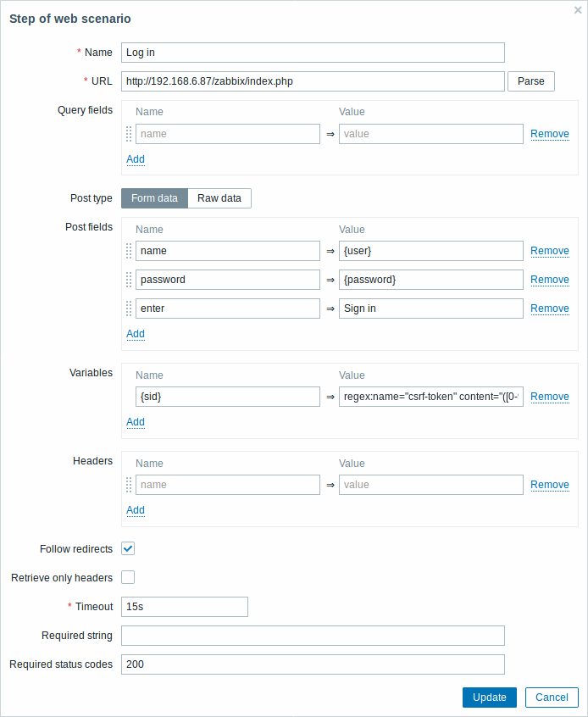
Task: Click the drag handle for the 'enter' post field
Action: point(129,308)
